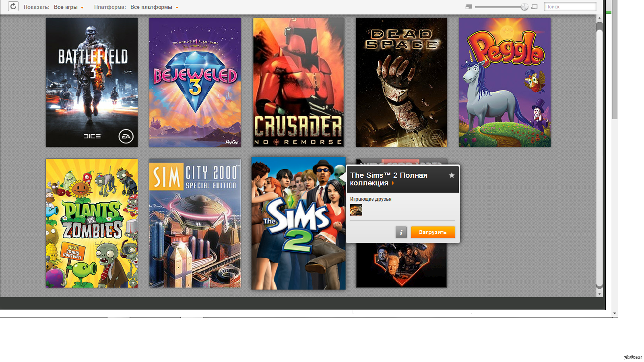Select the SimCity 2000 Special Edition cover

click(x=195, y=223)
